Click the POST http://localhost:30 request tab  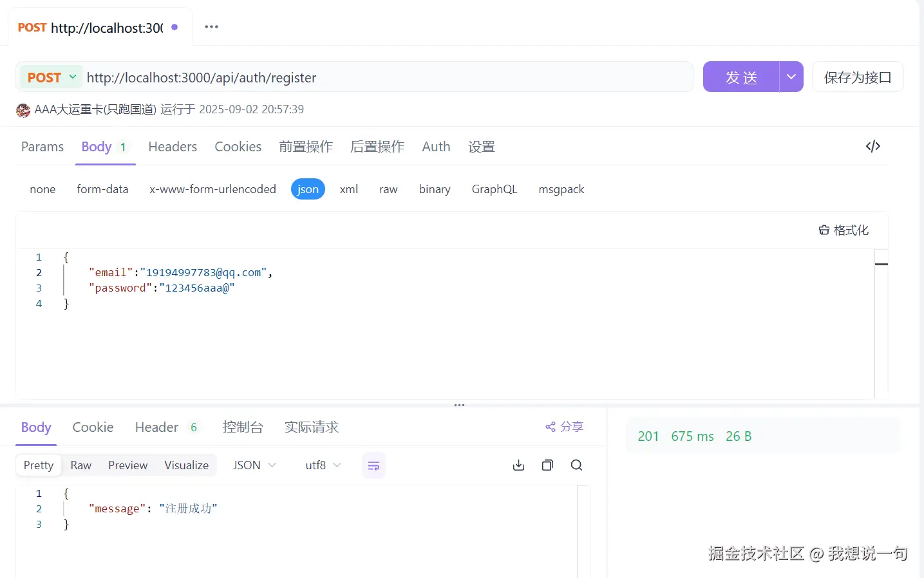100,28
